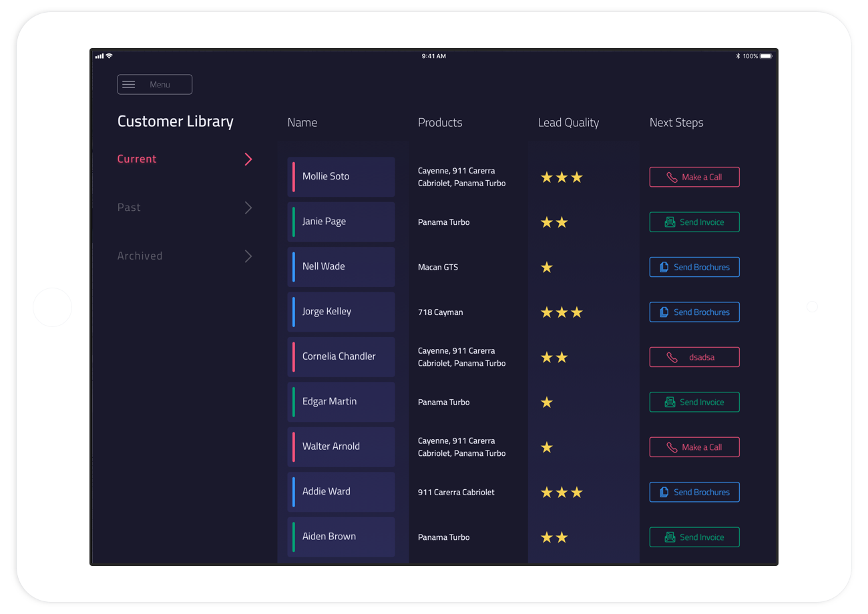Select the Jorge Kelley customer card
Image resolution: width=868 pixels, height=614 pixels.
(x=341, y=312)
